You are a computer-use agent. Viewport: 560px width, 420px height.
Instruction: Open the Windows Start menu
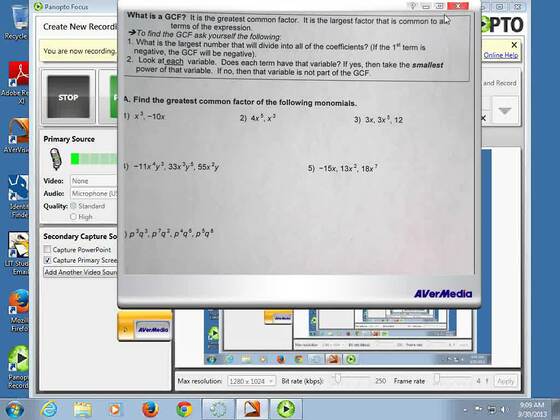pyautogui.click(x=15, y=409)
